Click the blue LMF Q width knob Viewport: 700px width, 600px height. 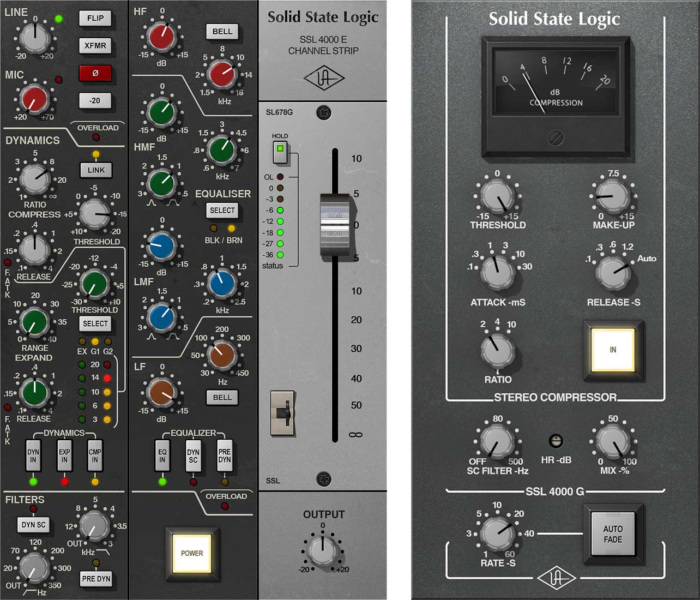(161, 317)
